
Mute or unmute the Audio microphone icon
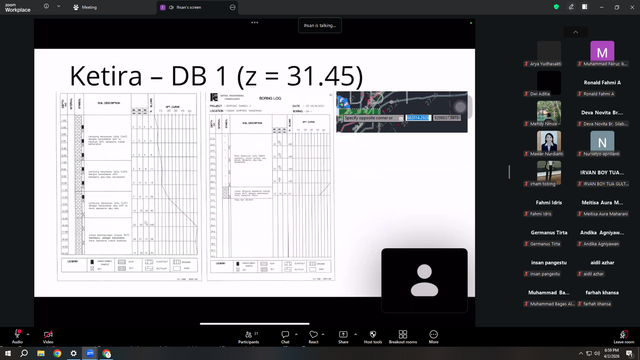tap(17, 334)
